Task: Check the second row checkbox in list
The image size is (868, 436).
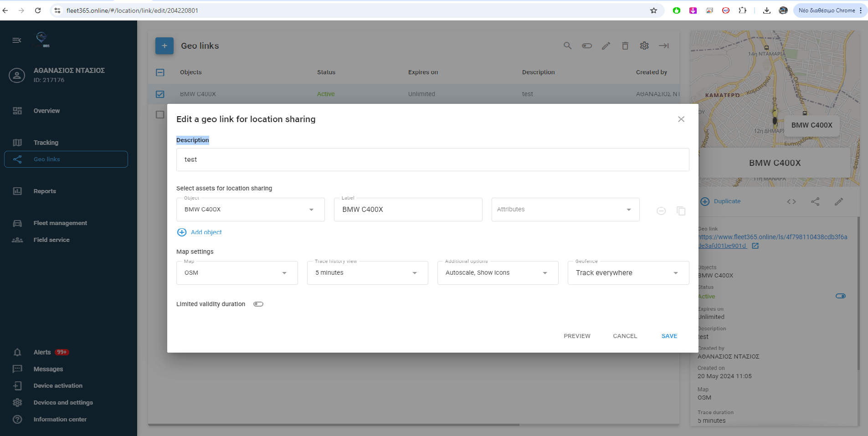Action: [160, 114]
